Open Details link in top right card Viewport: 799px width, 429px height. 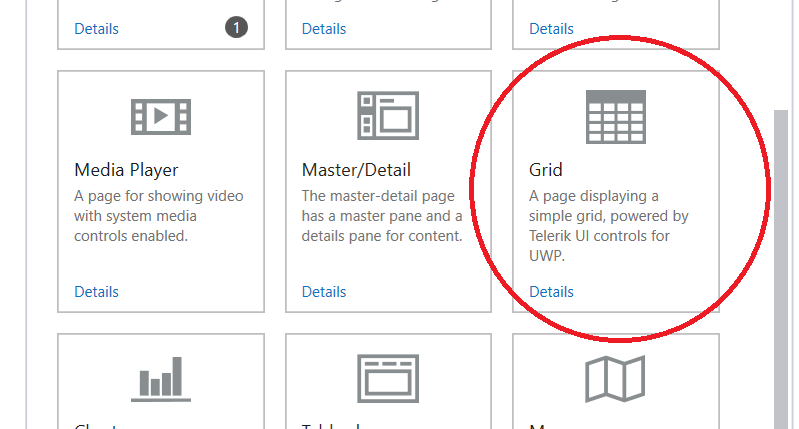[551, 29]
